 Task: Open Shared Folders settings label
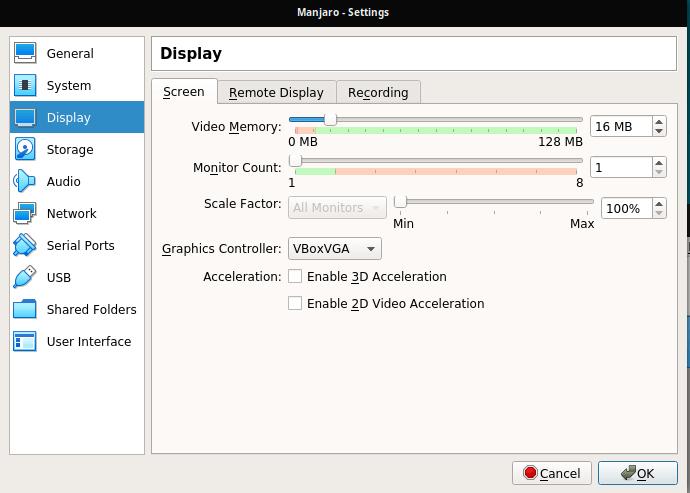pyautogui.click(x=92, y=309)
